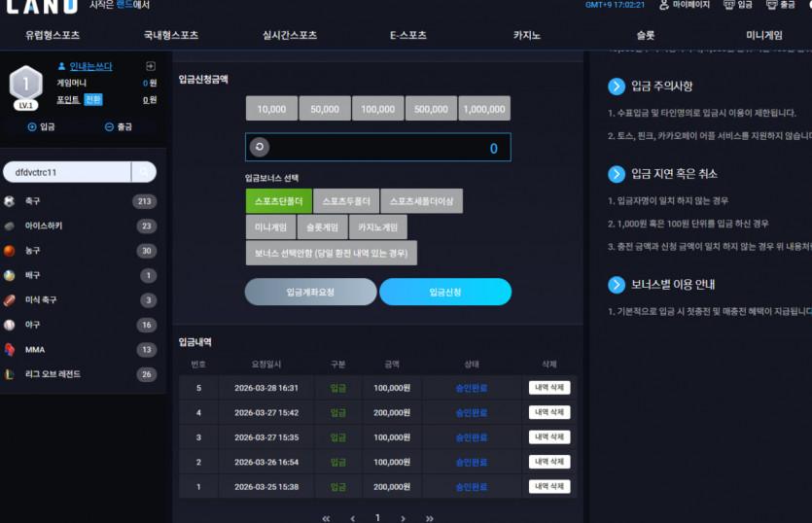
Task: Click the sidebar 입금 plus icon
Action: coord(32,127)
